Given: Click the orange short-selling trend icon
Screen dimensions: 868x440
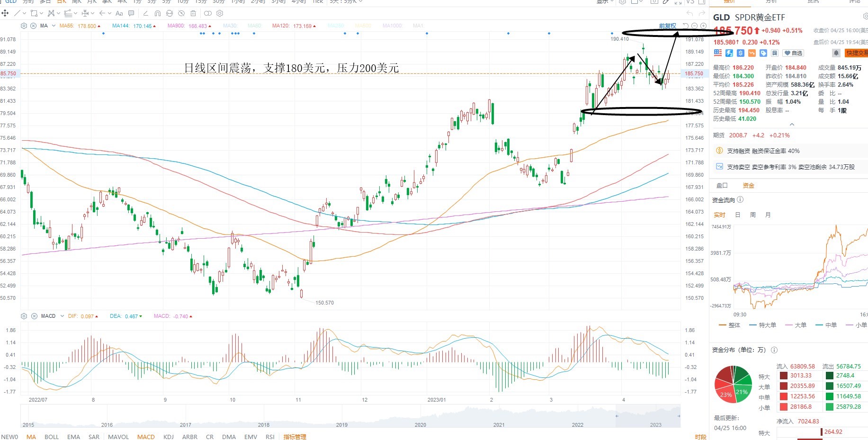Looking at the screenshot, I should point(752,53).
